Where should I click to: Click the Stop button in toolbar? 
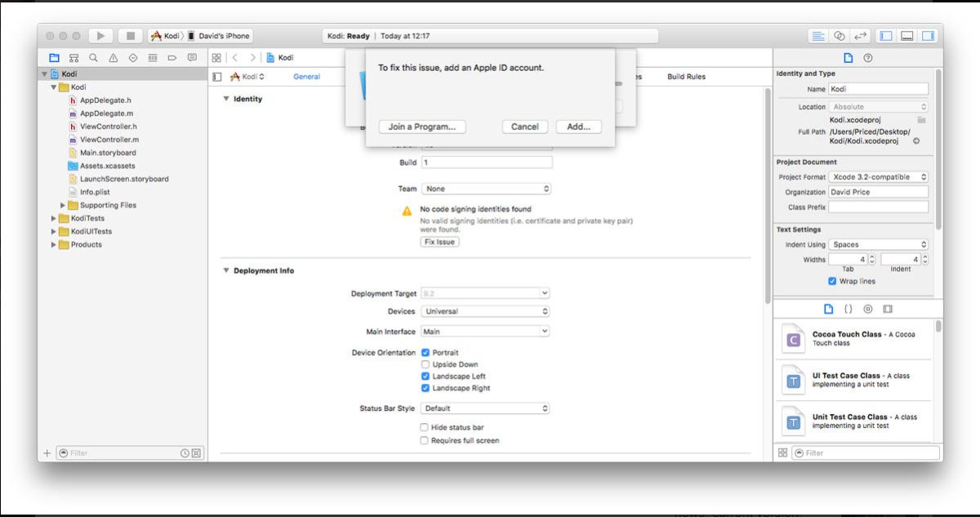[x=130, y=36]
